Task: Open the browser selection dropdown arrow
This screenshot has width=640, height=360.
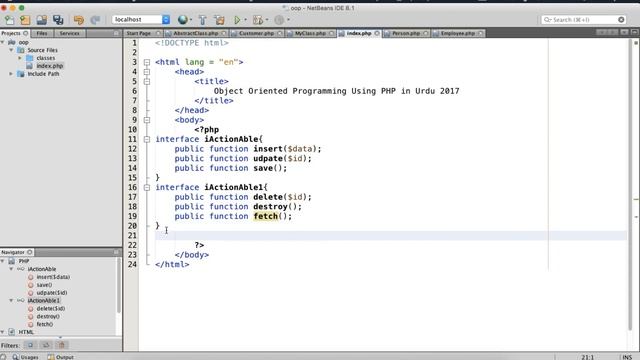Action: [x=191, y=20]
